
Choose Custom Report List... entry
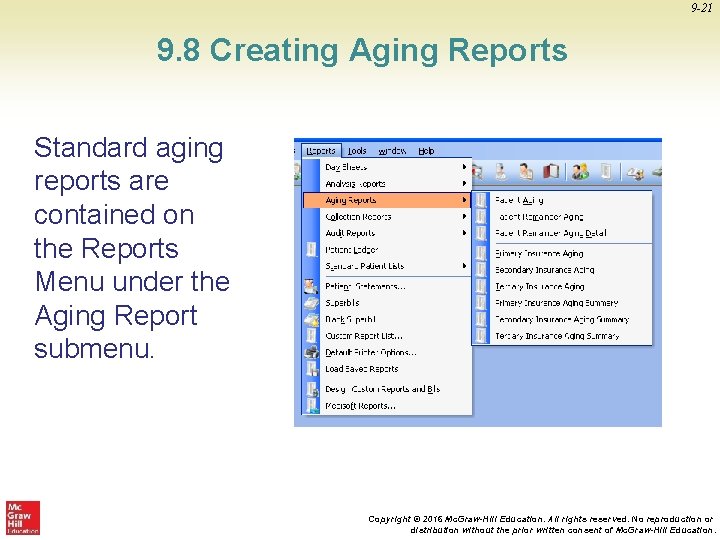387,336
